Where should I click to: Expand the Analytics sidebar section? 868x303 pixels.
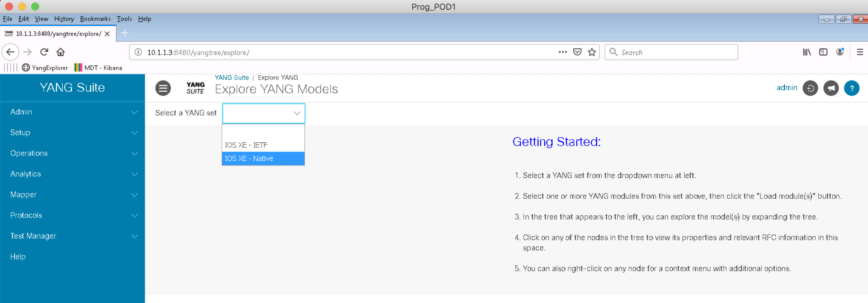(x=73, y=174)
